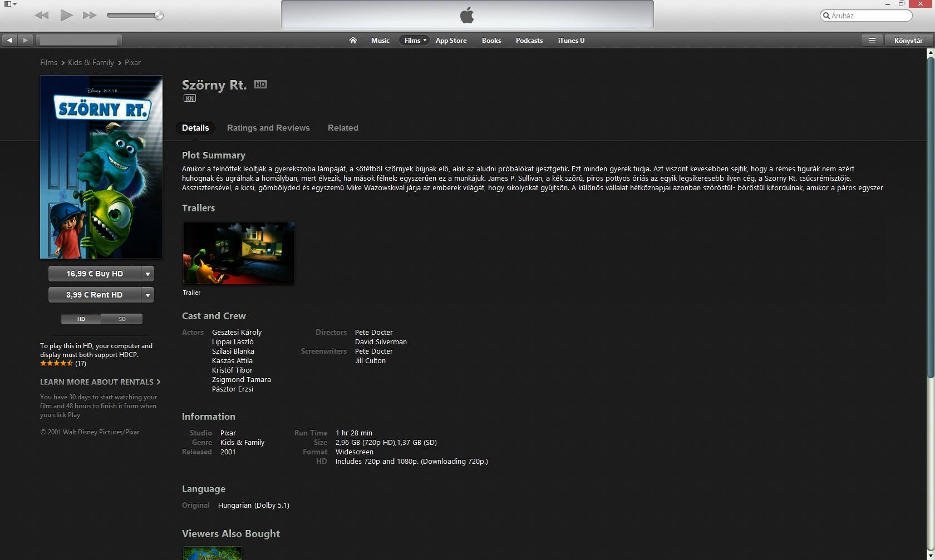Click the scrollbar up arrow
Image resolution: width=935 pixels, height=560 pixels.
pyautogui.click(x=930, y=52)
